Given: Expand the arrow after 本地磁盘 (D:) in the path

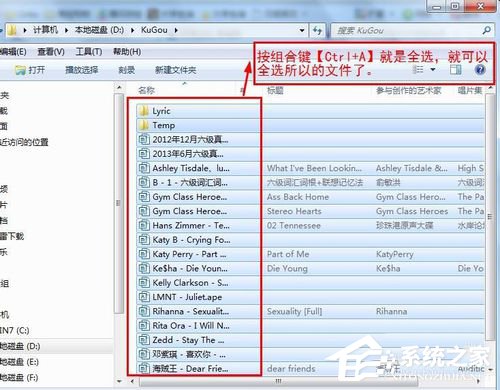Looking at the screenshot, I should 133,30.
